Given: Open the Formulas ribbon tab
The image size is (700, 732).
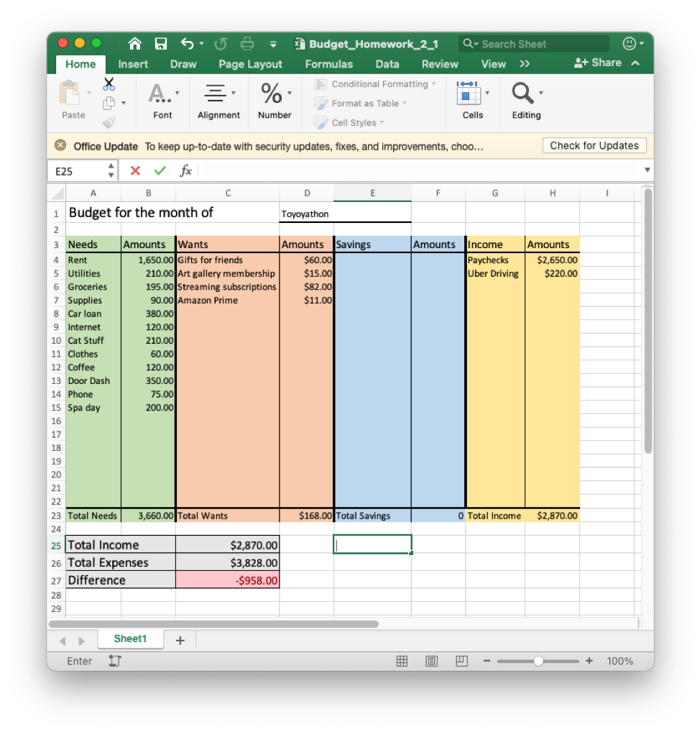Looking at the screenshot, I should point(328,64).
